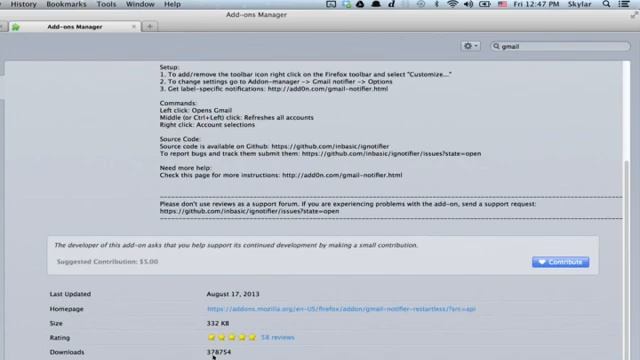Click the Google Drive menu bar icon
Image resolution: width=640 pixels, height=360 pixels.
coord(360,4)
